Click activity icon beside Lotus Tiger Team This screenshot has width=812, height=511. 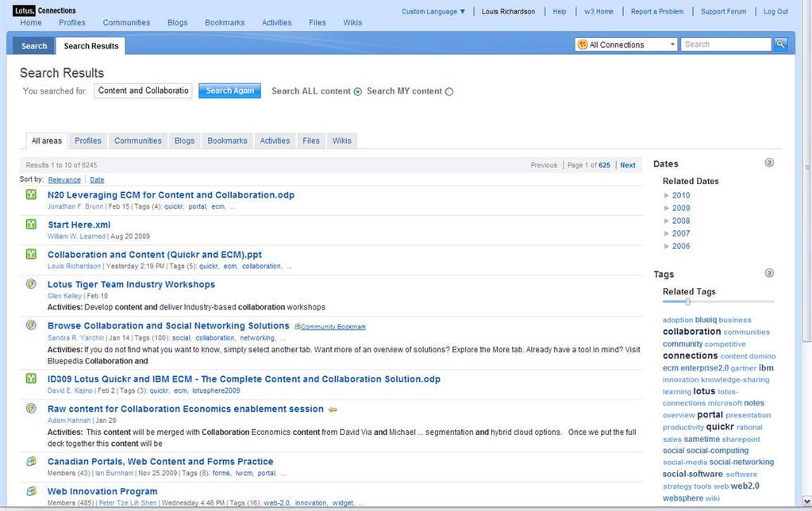(x=31, y=284)
